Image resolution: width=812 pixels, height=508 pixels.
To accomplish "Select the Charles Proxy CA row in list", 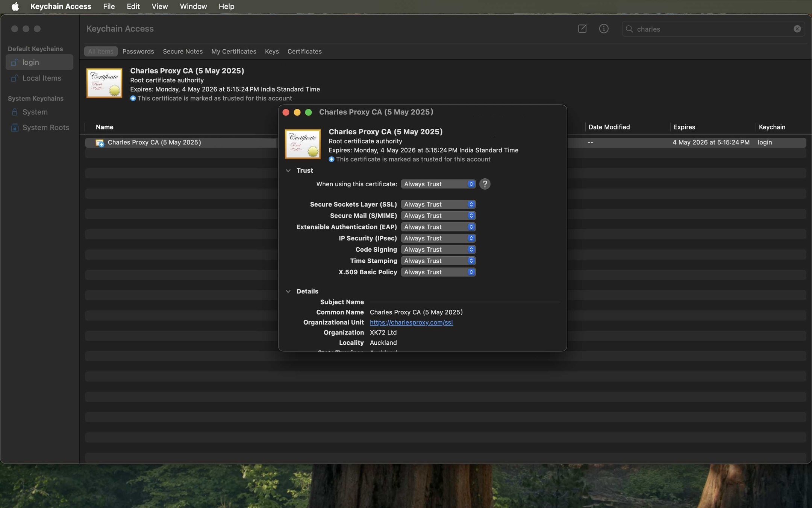I will 445,143.
